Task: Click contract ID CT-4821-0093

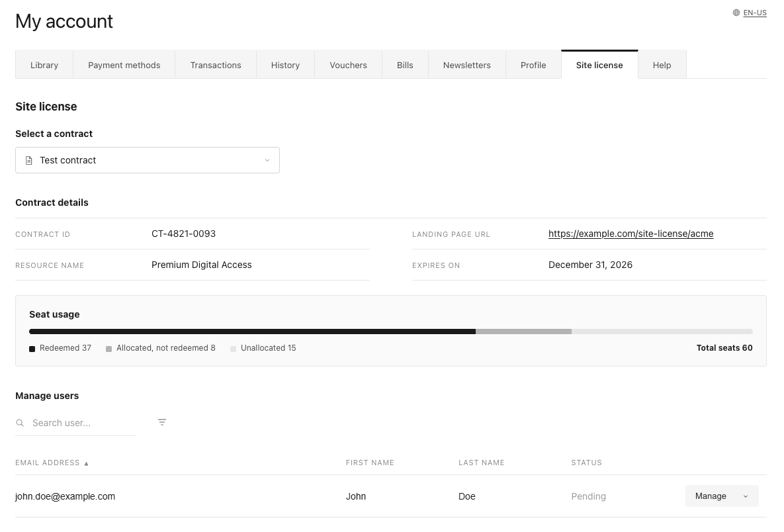Action: (183, 234)
